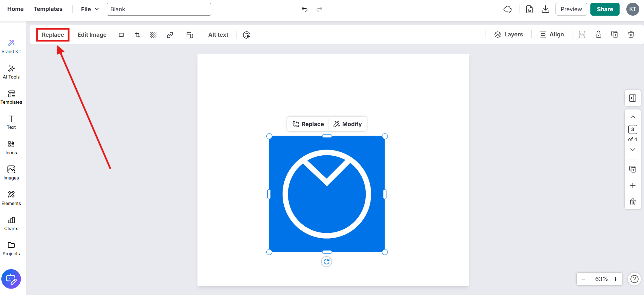Open the File dropdown menu
This screenshot has height=295, width=644.
click(90, 9)
